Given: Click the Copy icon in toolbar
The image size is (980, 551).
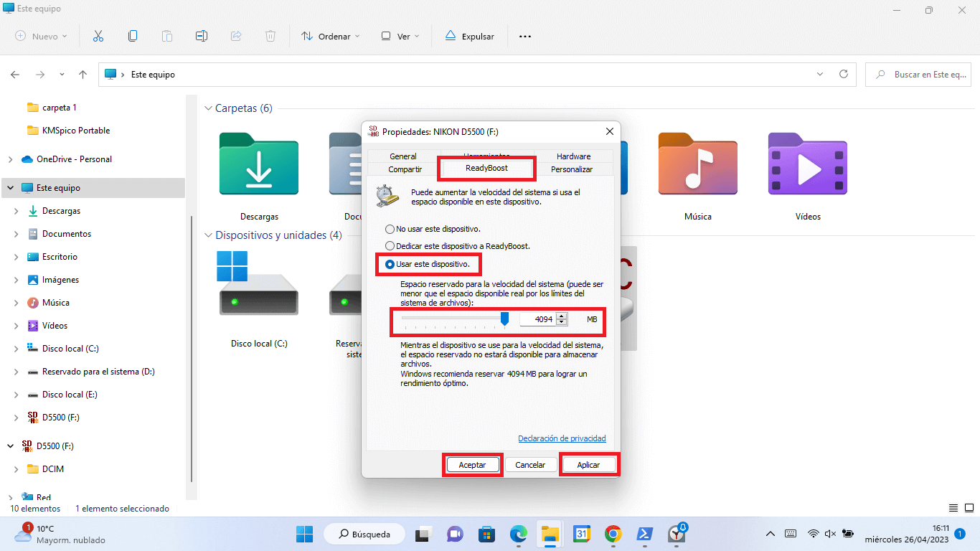Looking at the screenshot, I should point(133,36).
